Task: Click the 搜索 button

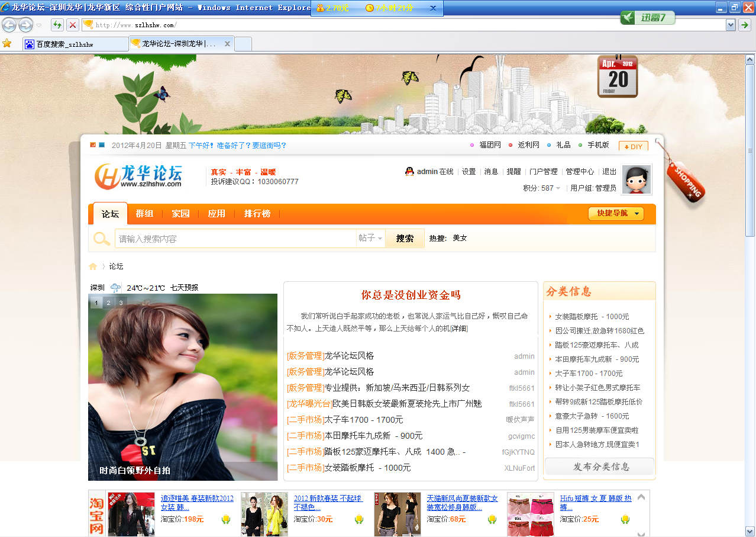Action: 405,238
